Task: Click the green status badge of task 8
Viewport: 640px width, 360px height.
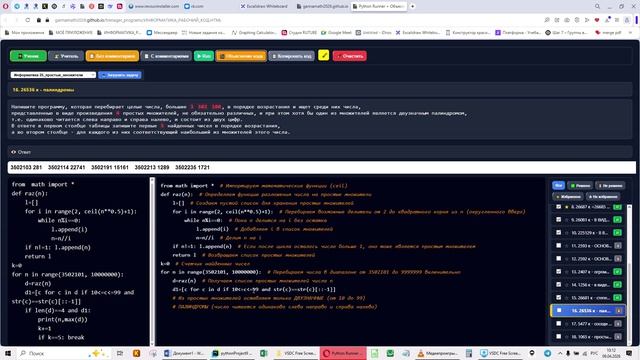Action: click(618, 207)
